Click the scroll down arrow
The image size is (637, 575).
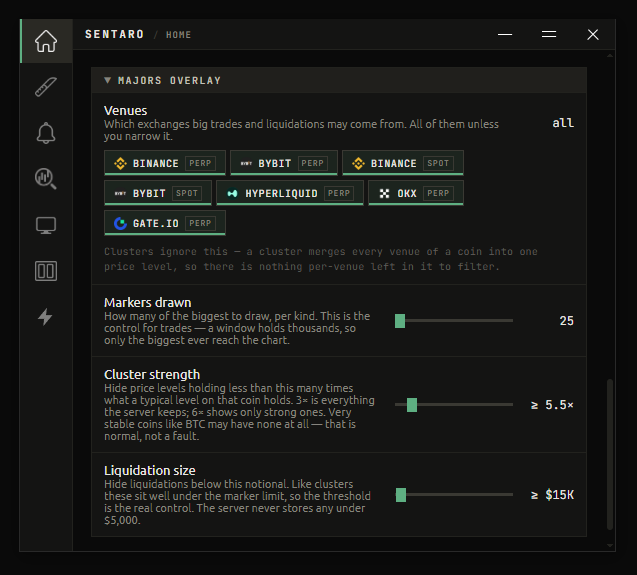pos(609,546)
